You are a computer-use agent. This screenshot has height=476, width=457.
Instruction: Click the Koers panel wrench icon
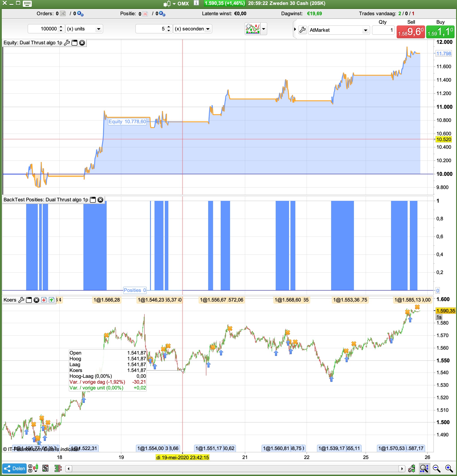pyautogui.click(x=21, y=300)
